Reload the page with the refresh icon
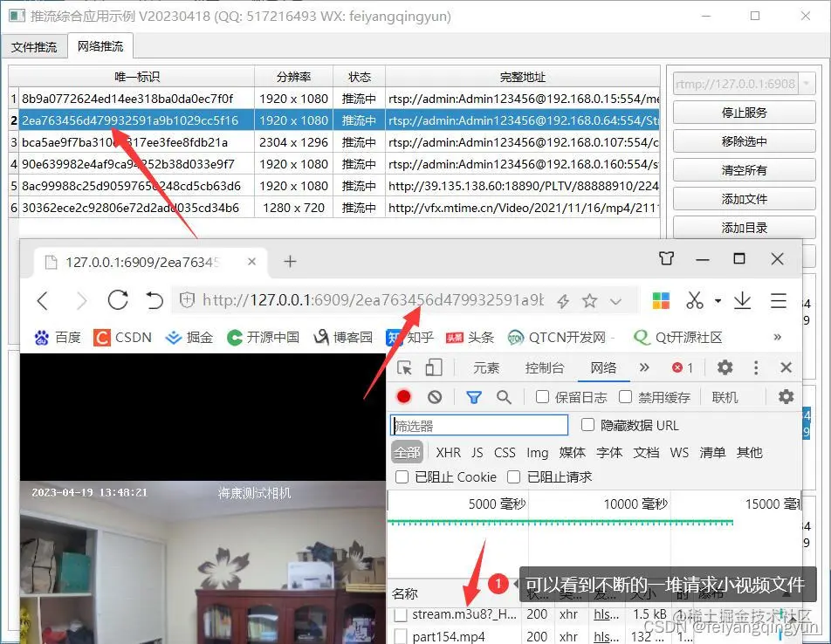 118,300
